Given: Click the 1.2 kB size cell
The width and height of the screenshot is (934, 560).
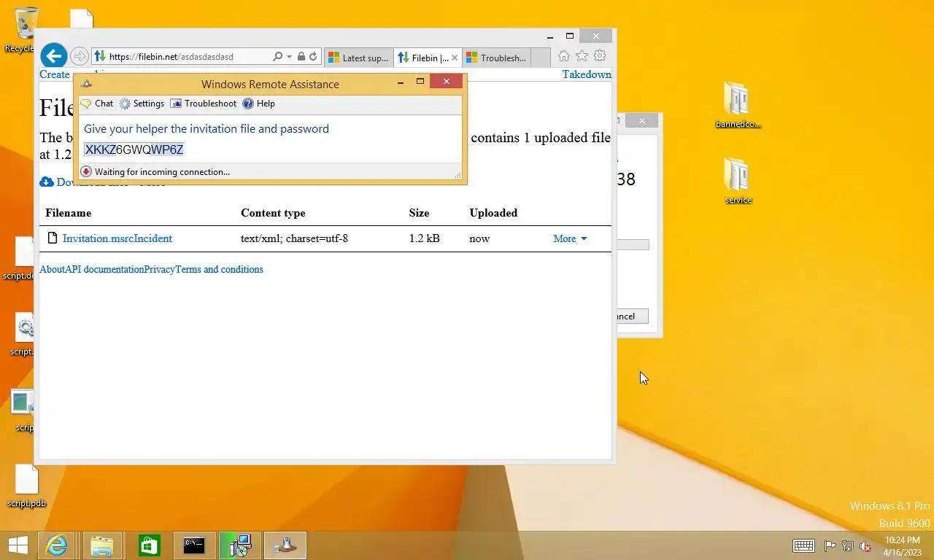Looking at the screenshot, I should [x=424, y=238].
